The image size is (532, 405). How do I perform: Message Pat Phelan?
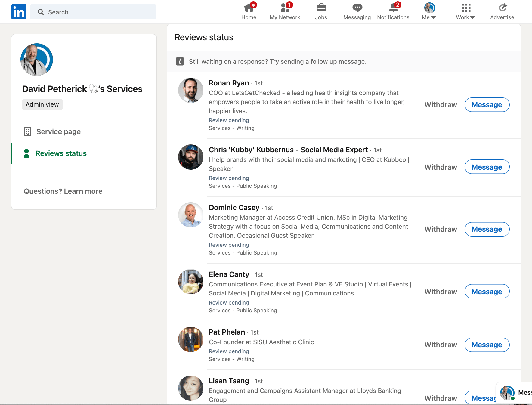pos(487,345)
